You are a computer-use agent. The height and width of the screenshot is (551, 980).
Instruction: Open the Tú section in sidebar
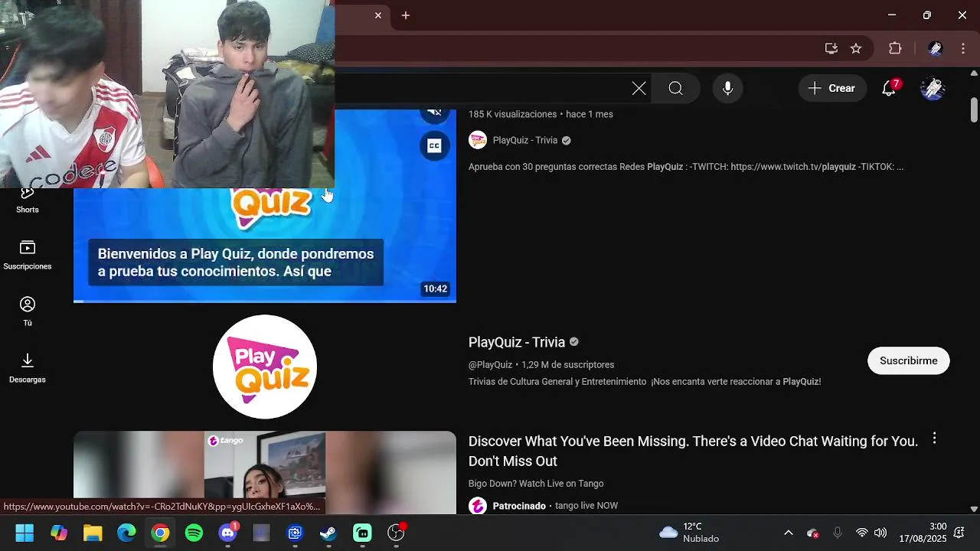pyautogui.click(x=28, y=312)
